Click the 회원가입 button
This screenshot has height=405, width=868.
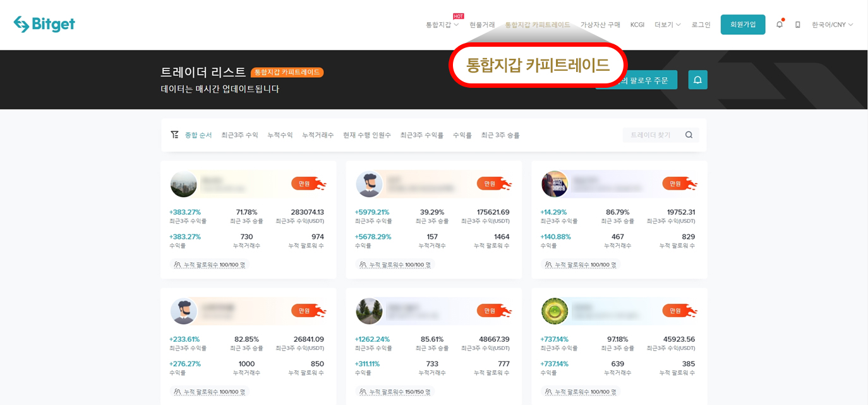click(743, 25)
